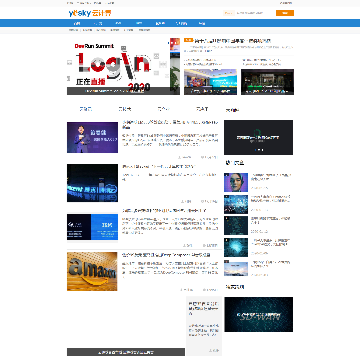Switch to the first tab above the article list

click(x=86, y=109)
